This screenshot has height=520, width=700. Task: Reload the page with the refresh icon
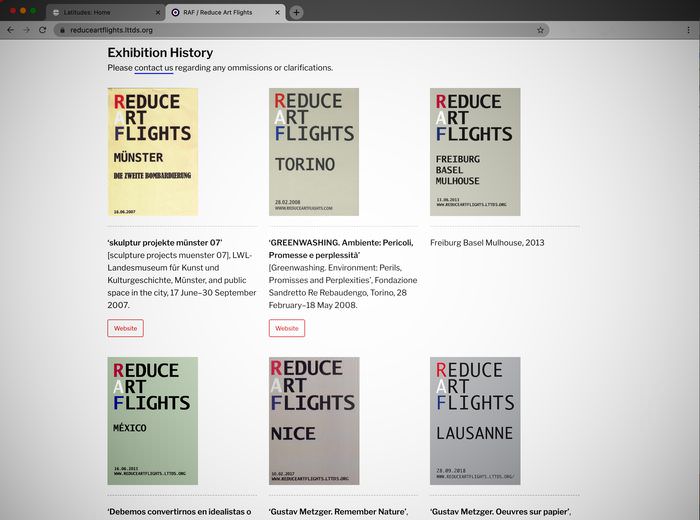pos(42,30)
